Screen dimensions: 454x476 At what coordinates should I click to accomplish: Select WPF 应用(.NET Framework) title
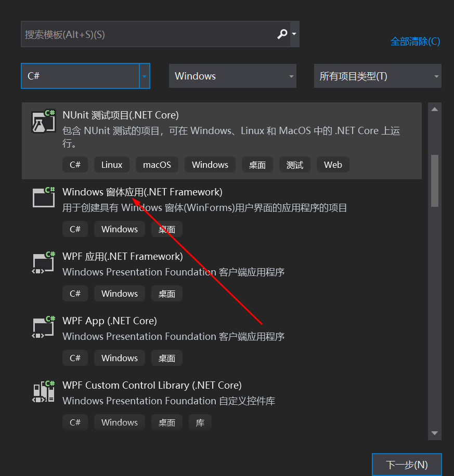pos(122,257)
